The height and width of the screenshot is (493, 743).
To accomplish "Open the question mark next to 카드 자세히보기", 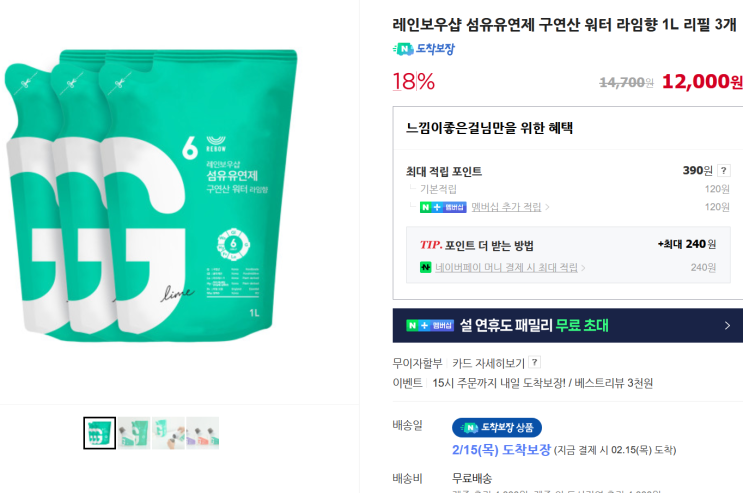I will (535, 363).
